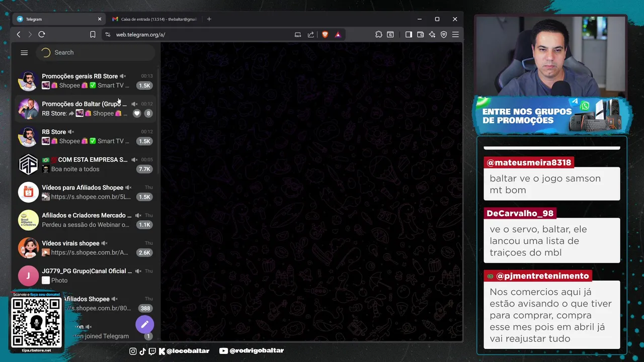The width and height of the screenshot is (644, 362).
Task: Click the @rodrigobaltar YouTube handle
Action: (257, 351)
